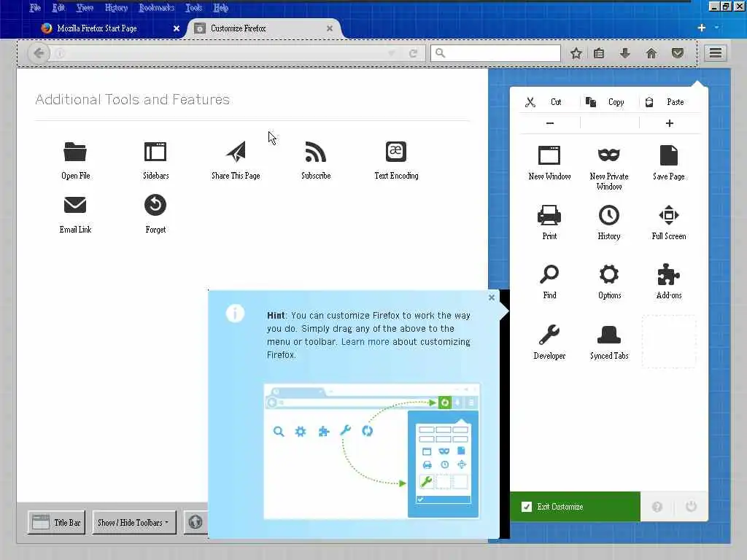Screen dimensions: 747x560
Task: Open the View menu
Action: (85, 7)
